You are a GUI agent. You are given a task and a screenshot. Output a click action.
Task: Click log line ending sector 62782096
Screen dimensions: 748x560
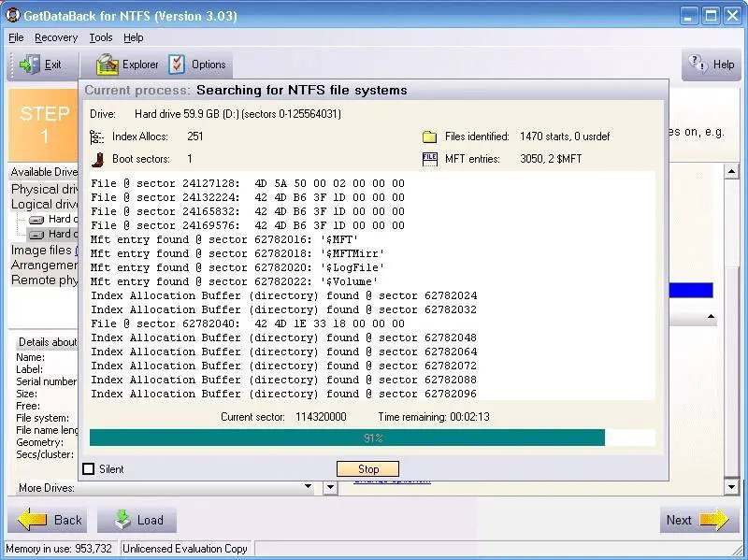pyautogui.click(x=284, y=394)
